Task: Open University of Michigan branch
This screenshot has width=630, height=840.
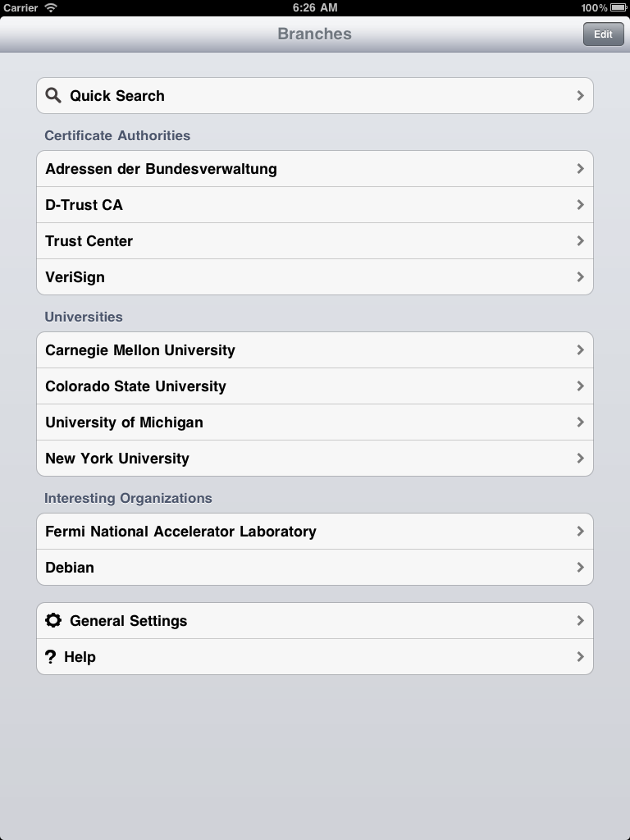Action: pyautogui.click(x=315, y=422)
